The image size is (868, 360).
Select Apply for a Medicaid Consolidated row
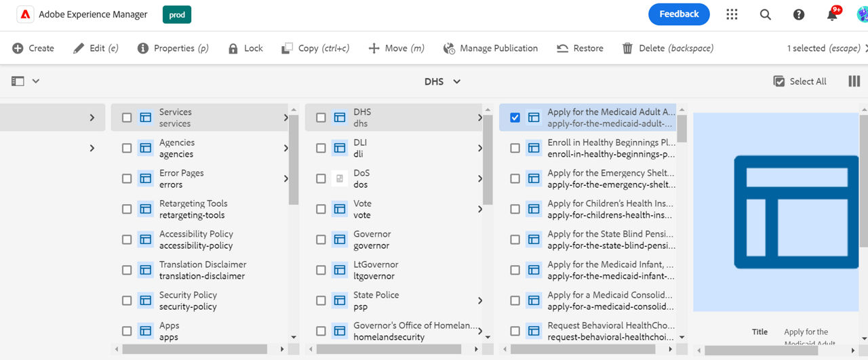(x=588, y=300)
